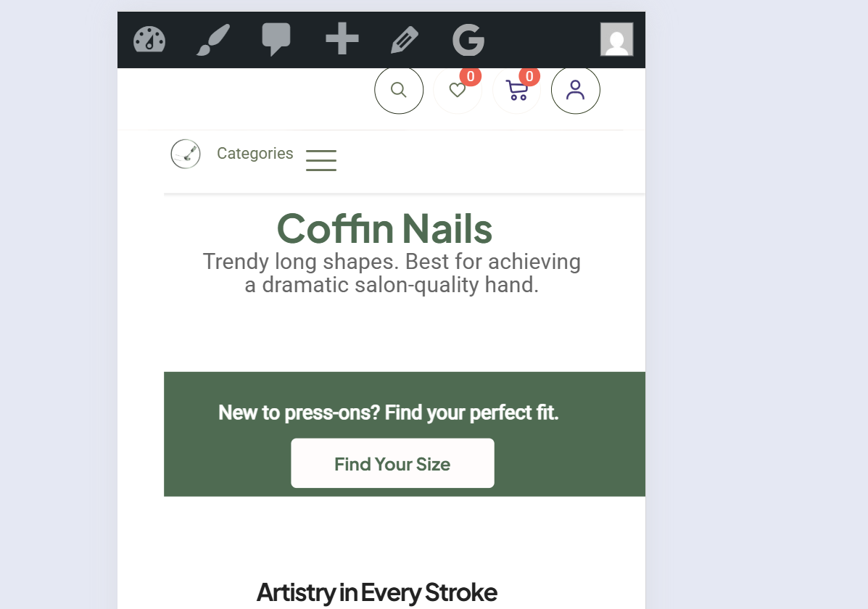Expand the hamburger menu
The width and height of the screenshot is (868, 609).
click(x=321, y=159)
